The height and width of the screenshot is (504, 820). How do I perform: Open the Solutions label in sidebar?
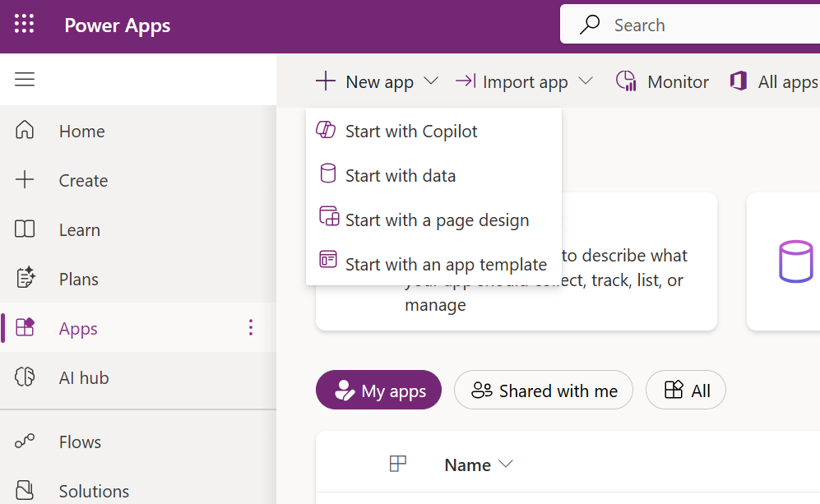click(94, 492)
